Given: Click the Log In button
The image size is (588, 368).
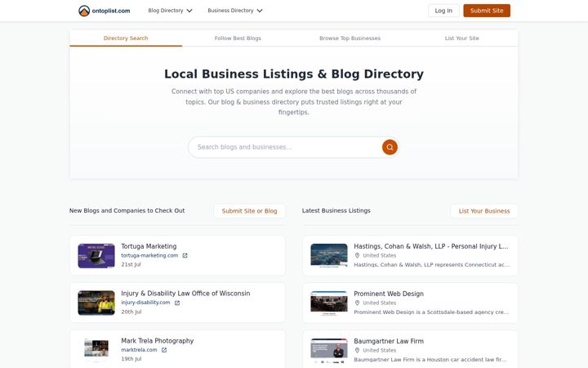Looking at the screenshot, I should [443, 11].
